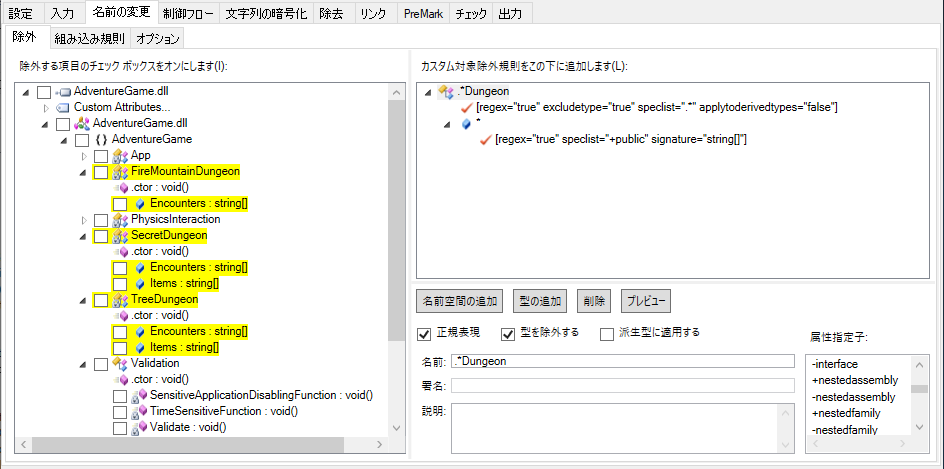944x469 pixels.
Task: Click the 型の追加 button
Action: pos(540,301)
